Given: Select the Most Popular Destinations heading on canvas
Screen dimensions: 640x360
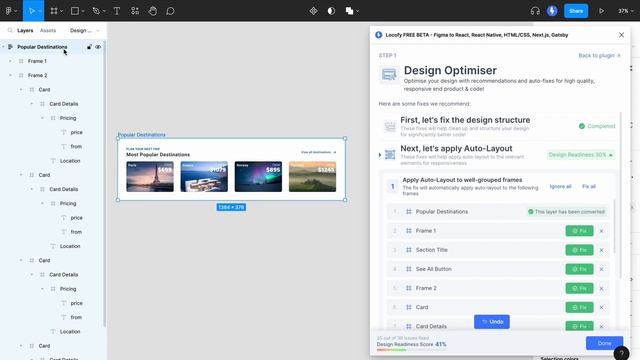Looking at the screenshot, I should point(158,155).
